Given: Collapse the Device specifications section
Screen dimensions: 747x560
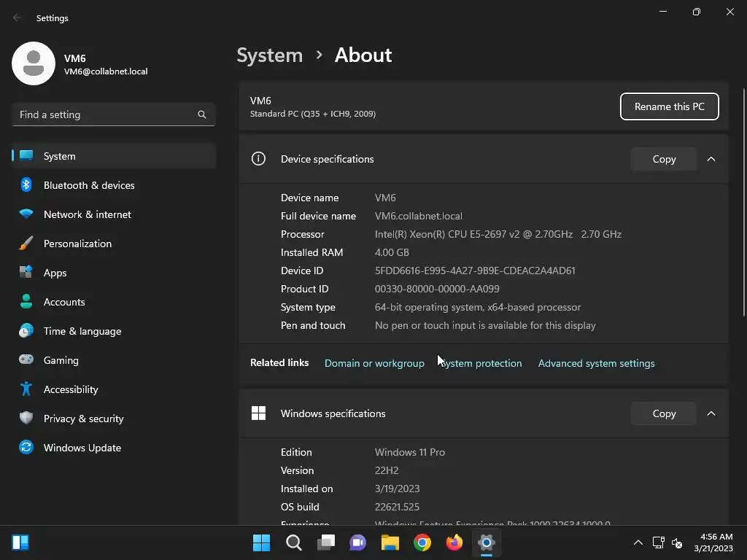Looking at the screenshot, I should [711, 159].
